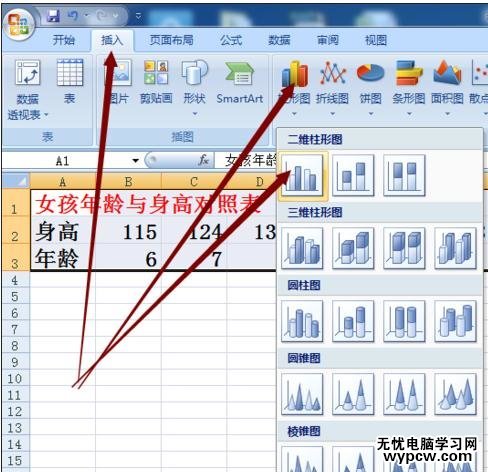Undo the last action

point(72,16)
